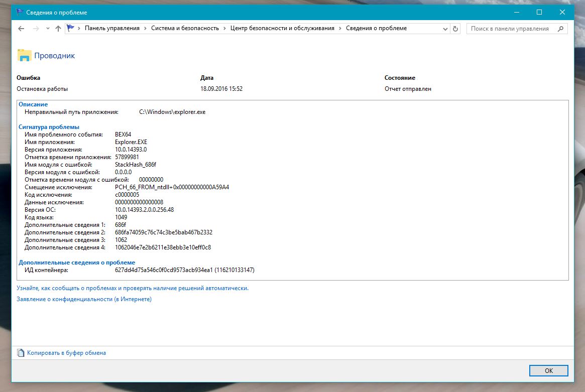Image resolution: width=585 pixels, height=392 pixels.
Task: Confirm with the OK button
Action: pos(548,371)
